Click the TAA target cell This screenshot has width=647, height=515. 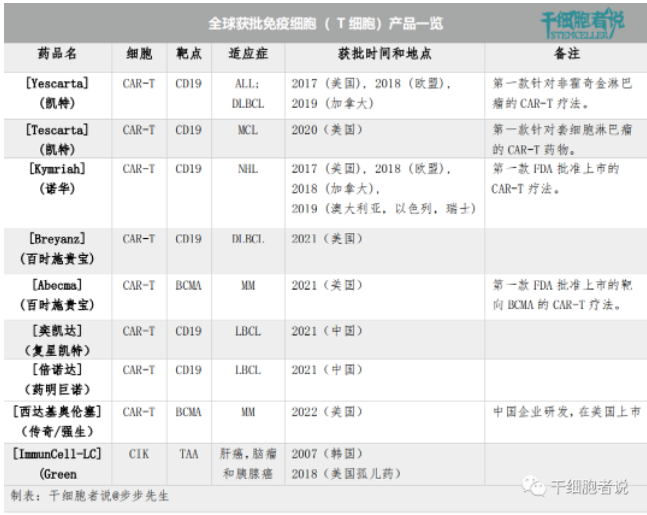click(x=189, y=454)
